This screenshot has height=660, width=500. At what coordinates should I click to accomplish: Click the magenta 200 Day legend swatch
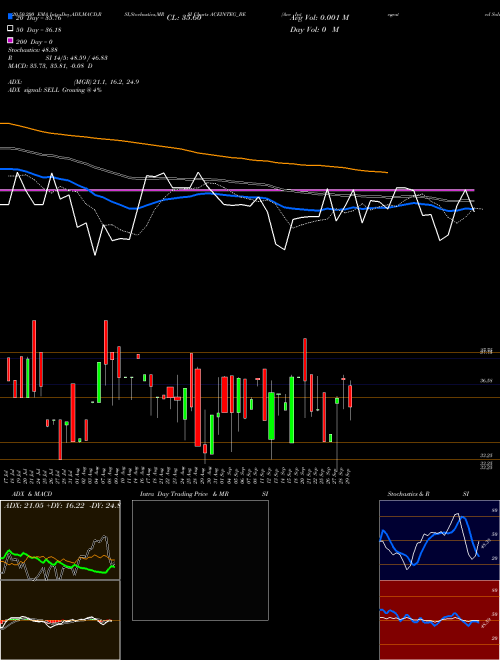tap(10, 40)
